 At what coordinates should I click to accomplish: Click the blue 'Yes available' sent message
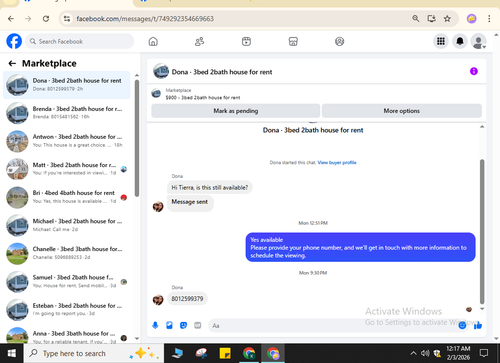(x=360, y=247)
